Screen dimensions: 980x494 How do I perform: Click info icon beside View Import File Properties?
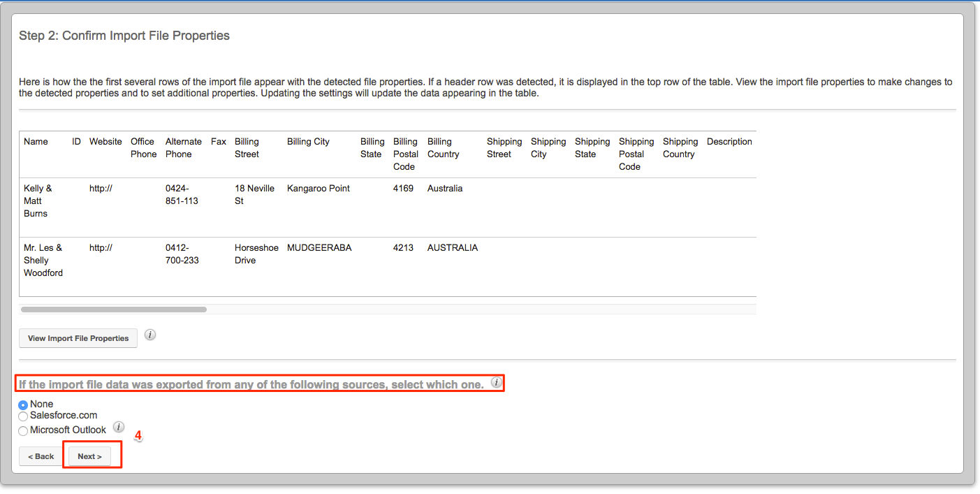click(149, 335)
